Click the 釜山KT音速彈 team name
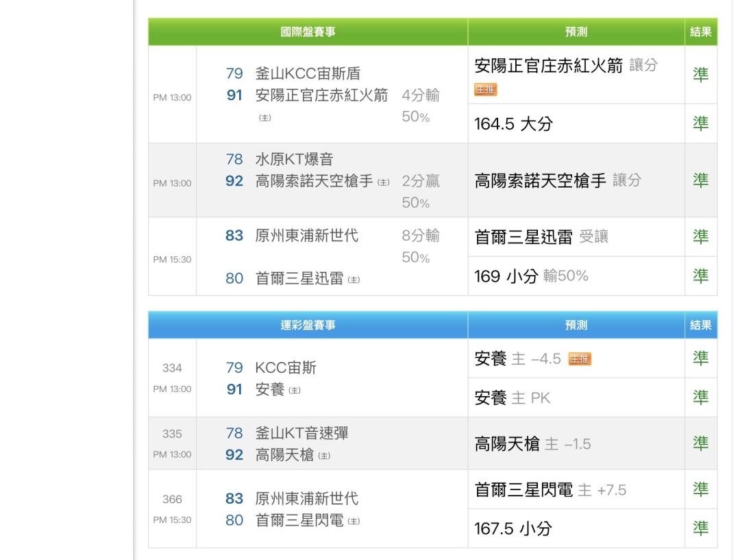This screenshot has width=740, height=560. click(x=307, y=433)
